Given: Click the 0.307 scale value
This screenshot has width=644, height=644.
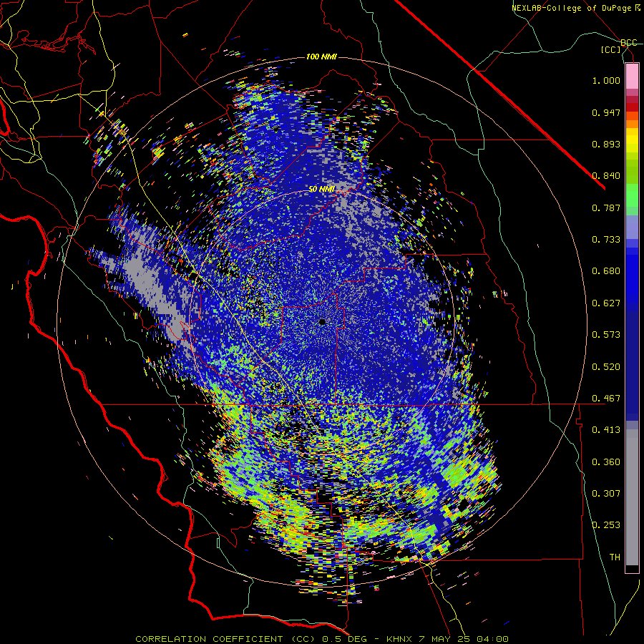Looking at the screenshot, I should tap(606, 494).
